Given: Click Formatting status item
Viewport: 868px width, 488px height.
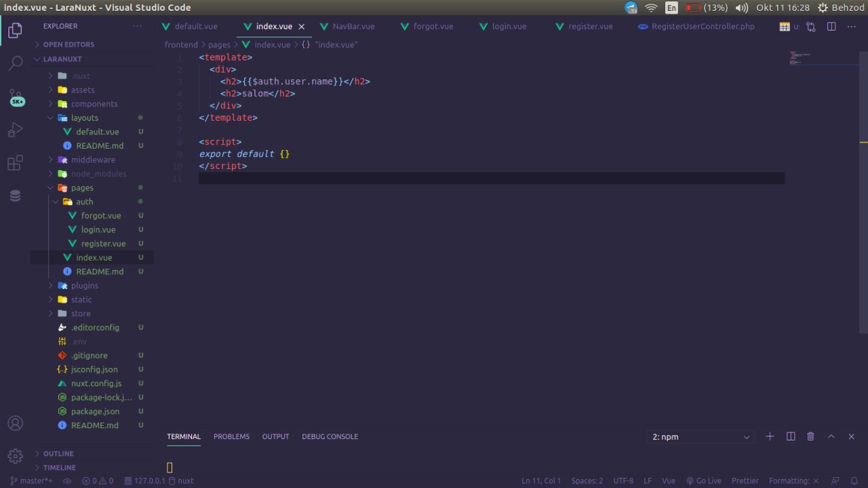Looking at the screenshot, I should tap(794, 481).
